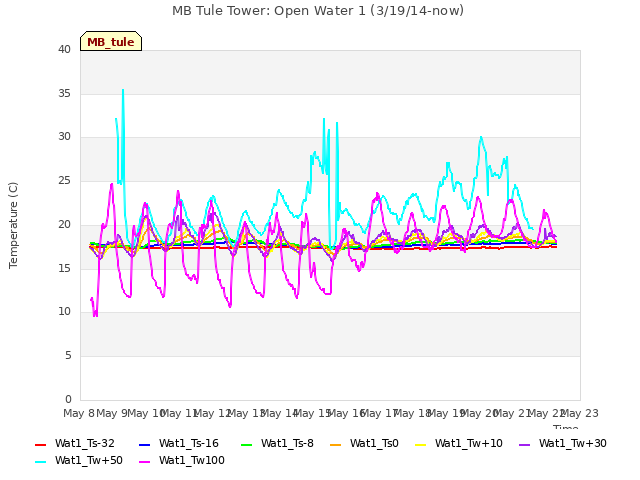Click the 20 y-axis tick label

64,224
